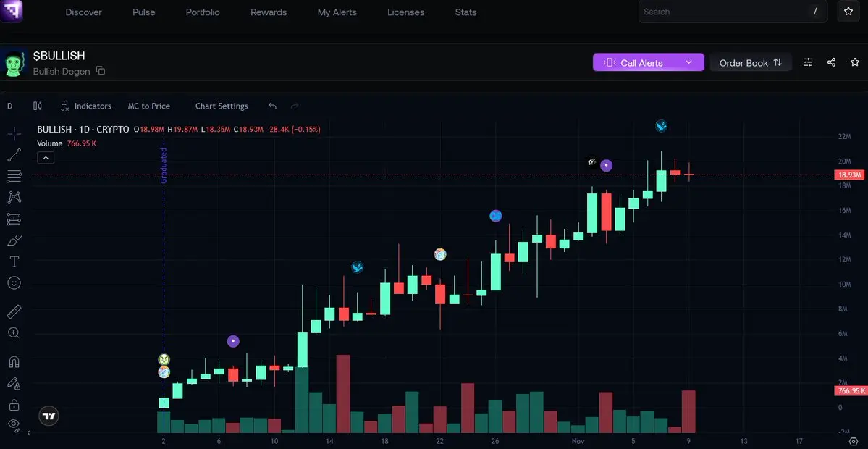Select the trend line drawing tool
The height and width of the screenshot is (449, 868).
[14, 155]
